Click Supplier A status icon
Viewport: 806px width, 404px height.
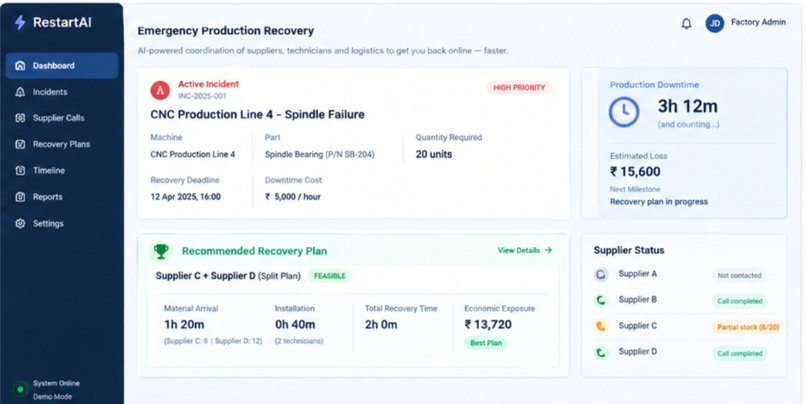[x=600, y=274]
